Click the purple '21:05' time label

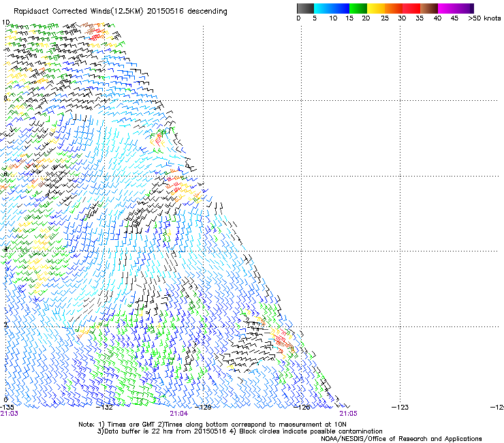(x=349, y=414)
